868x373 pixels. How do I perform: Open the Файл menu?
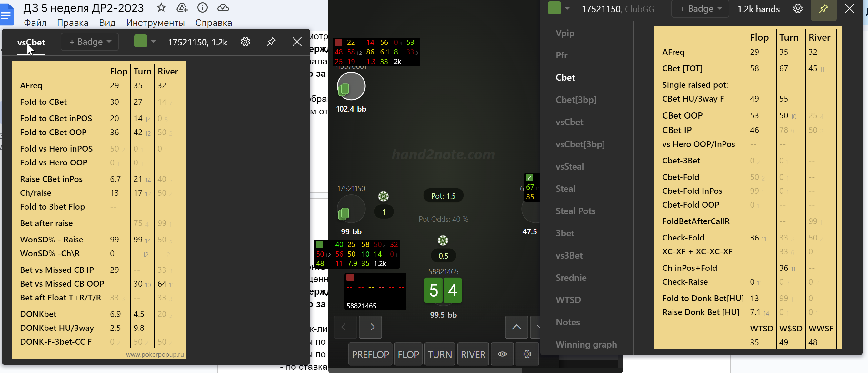35,23
